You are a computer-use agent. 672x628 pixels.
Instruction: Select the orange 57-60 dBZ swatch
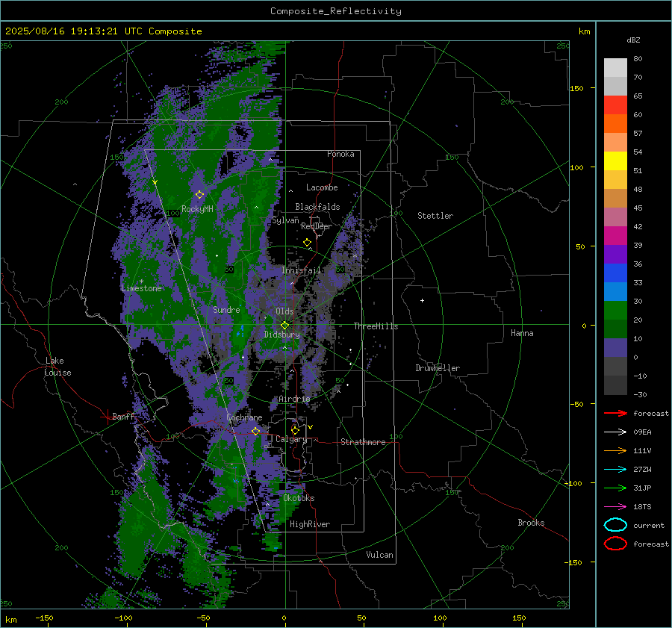click(615, 124)
